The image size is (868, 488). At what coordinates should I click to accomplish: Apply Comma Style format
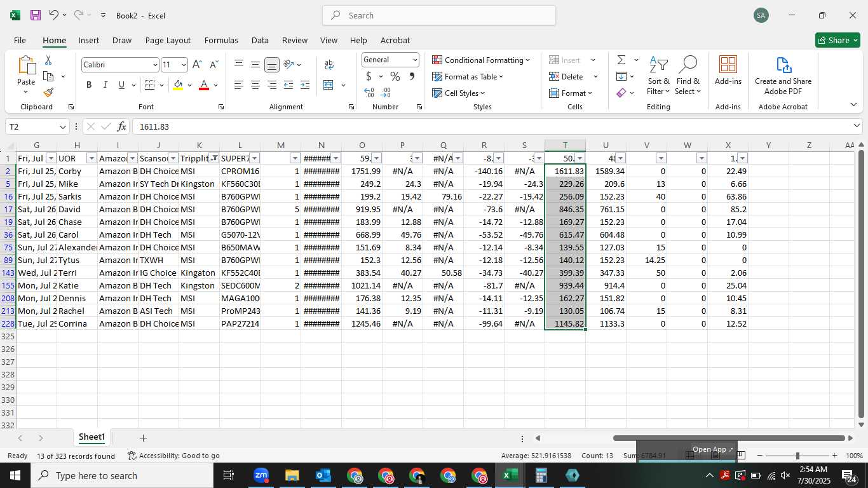point(412,76)
